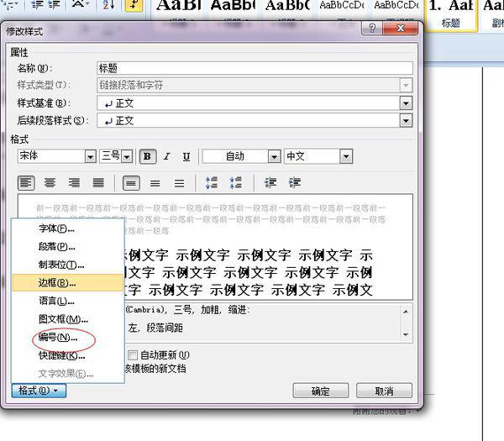The width and height of the screenshot is (504, 441).
Task: Choose 图文框(M)... menu item
Action: coord(68,319)
